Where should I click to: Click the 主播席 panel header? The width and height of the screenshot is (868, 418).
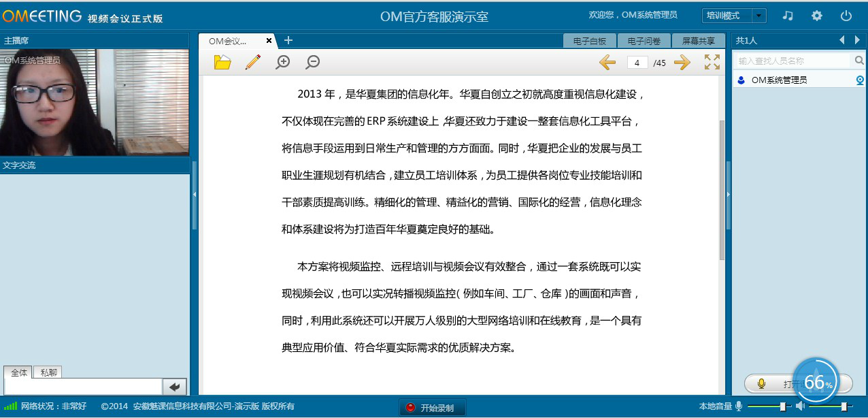click(95, 40)
